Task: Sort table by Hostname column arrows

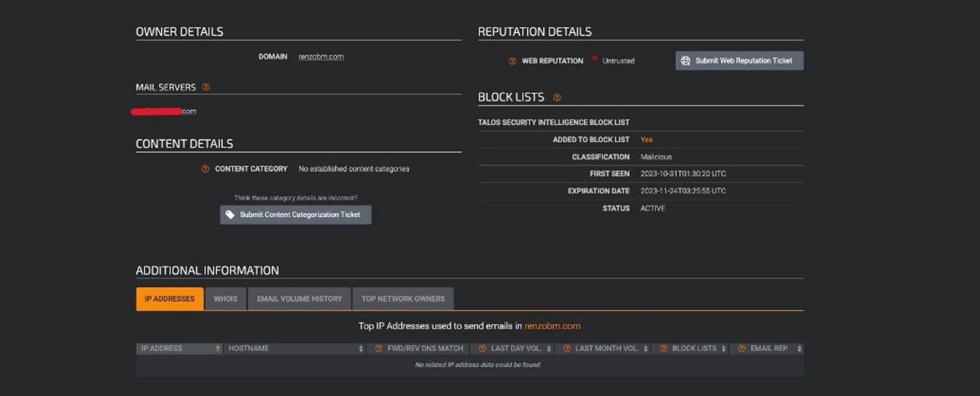Action: pos(361,349)
